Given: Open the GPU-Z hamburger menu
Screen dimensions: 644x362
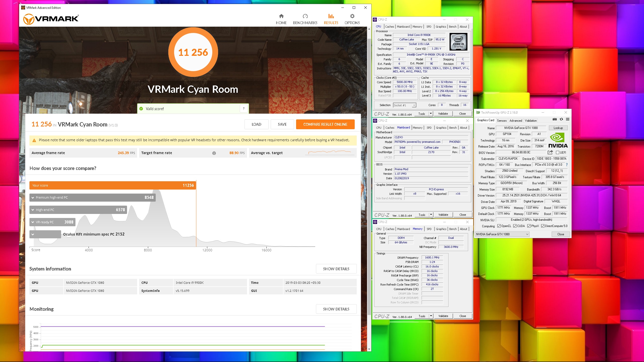Looking at the screenshot, I should (x=568, y=119).
